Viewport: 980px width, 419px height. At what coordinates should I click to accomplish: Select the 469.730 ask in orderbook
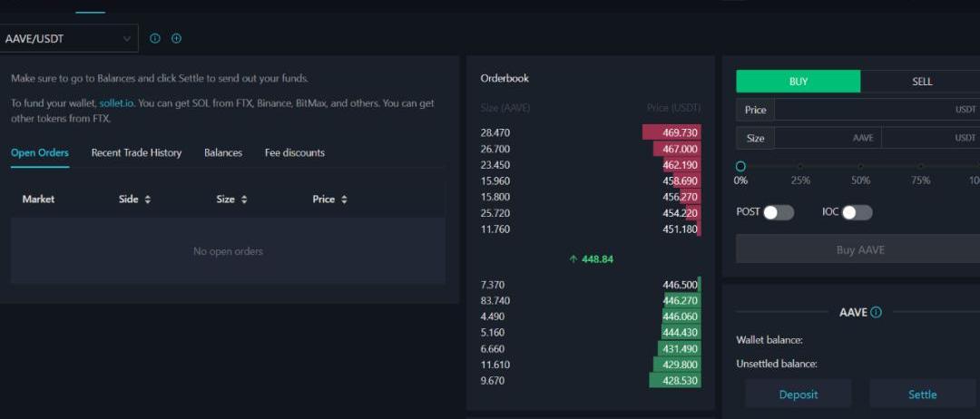click(x=671, y=132)
